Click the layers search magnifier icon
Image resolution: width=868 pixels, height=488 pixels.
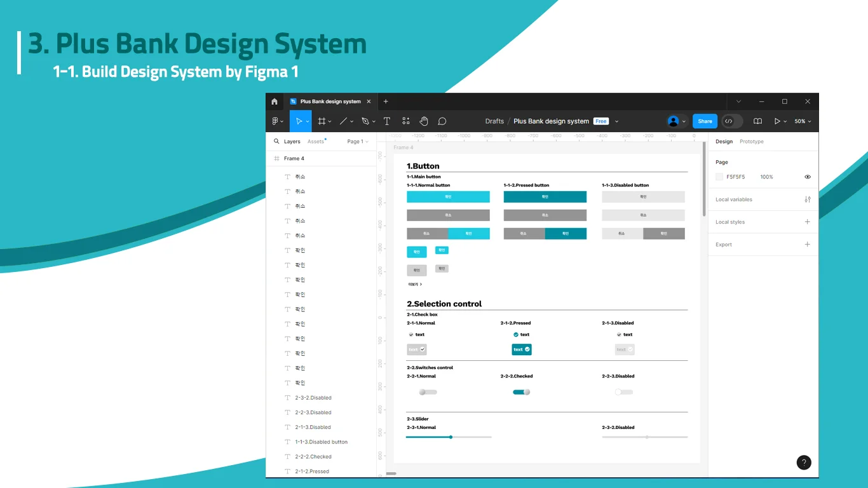276,142
